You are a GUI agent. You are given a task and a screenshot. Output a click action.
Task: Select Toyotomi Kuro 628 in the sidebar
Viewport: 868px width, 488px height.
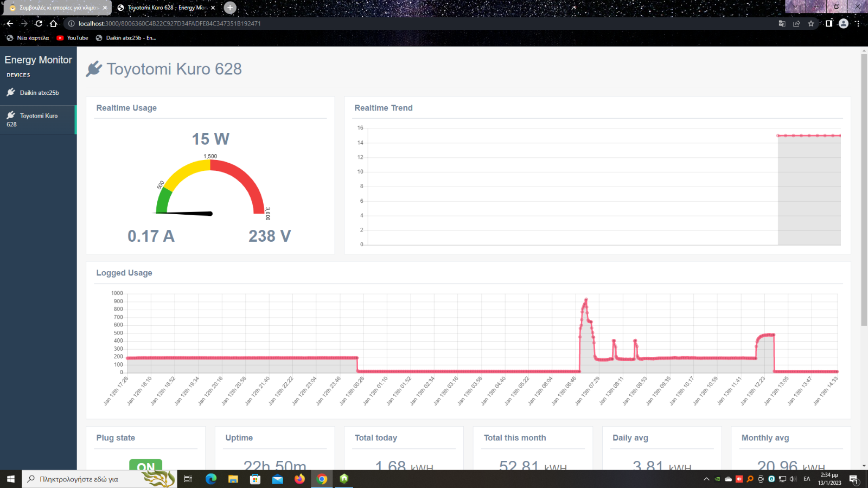pos(38,120)
